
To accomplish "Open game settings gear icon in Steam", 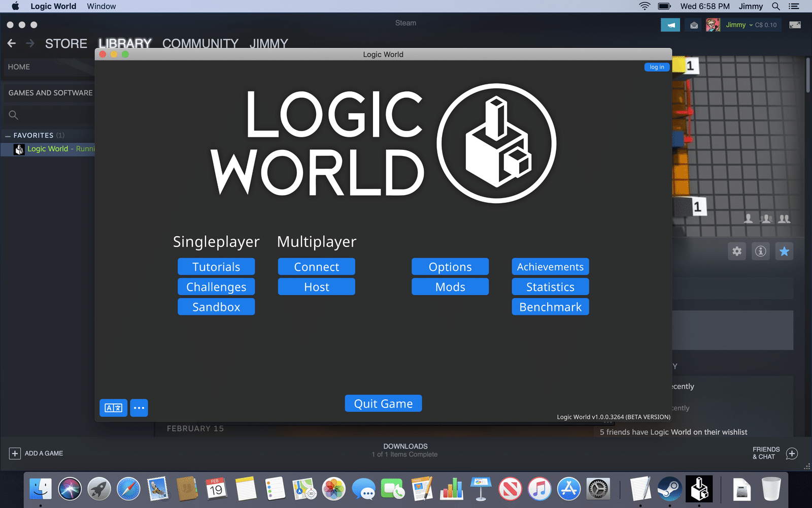I will coord(737,251).
